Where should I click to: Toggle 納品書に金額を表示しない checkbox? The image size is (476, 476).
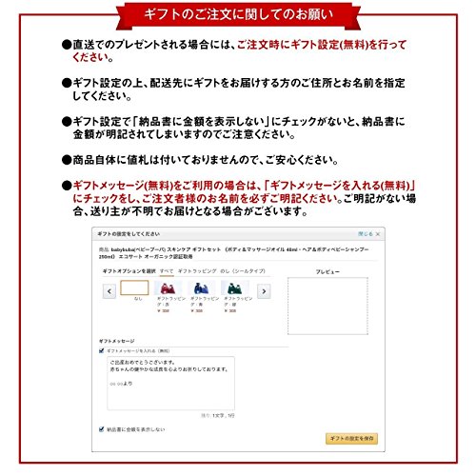[102, 429]
